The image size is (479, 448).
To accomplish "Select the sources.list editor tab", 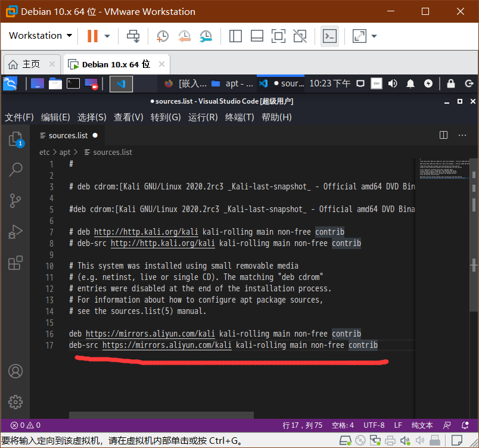I will (x=67, y=135).
